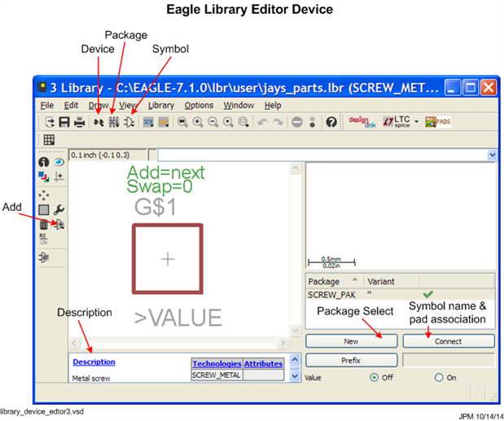
Task: Click the Print icon in toolbar
Action: point(80,122)
